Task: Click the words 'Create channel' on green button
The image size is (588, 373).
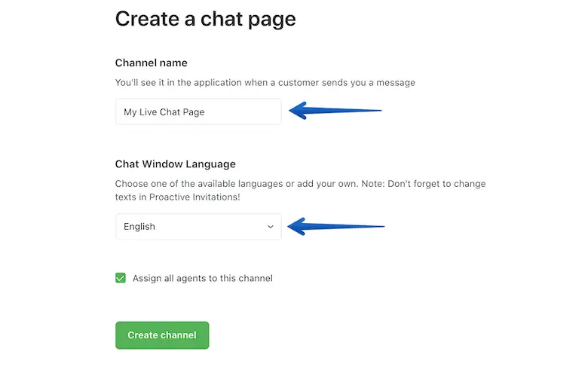Action: [162, 335]
